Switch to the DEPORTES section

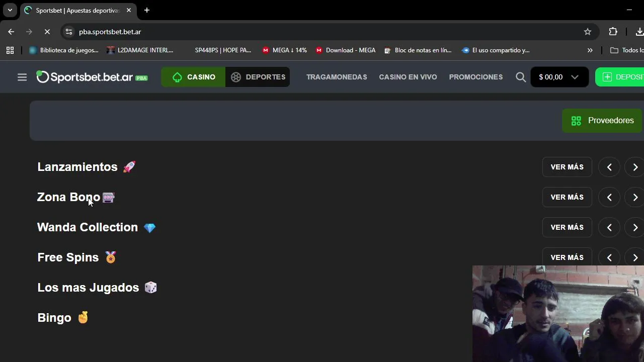tap(258, 77)
